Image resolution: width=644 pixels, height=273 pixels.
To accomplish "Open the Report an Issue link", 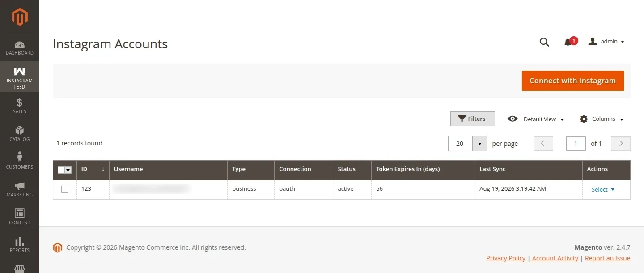I will pyautogui.click(x=607, y=258).
